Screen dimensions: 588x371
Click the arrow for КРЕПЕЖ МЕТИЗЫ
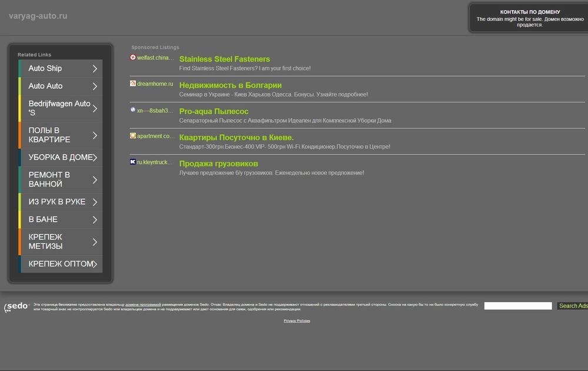[x=95, y=242]
